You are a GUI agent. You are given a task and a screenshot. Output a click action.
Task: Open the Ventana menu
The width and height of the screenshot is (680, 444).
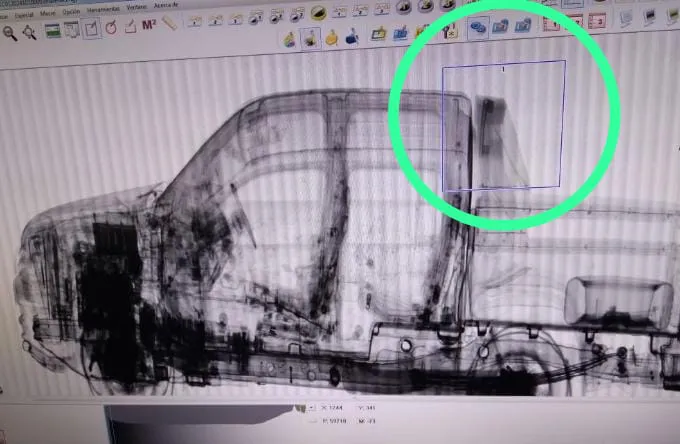[x=135, y=8]
